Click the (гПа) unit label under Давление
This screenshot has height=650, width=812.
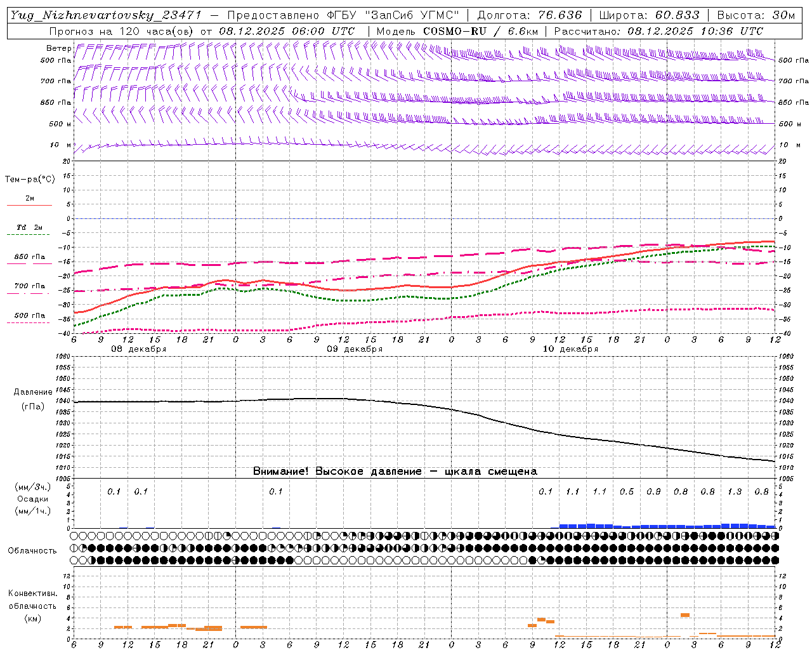coord(32,407)
